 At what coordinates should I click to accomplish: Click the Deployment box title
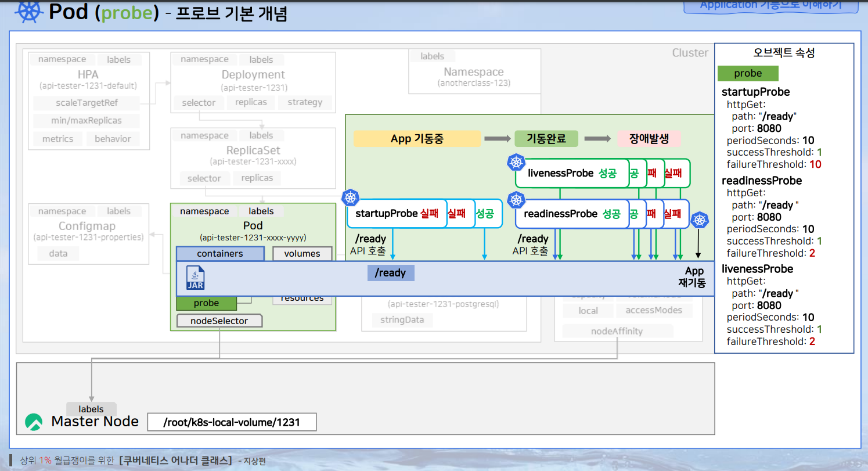point(253,74)
